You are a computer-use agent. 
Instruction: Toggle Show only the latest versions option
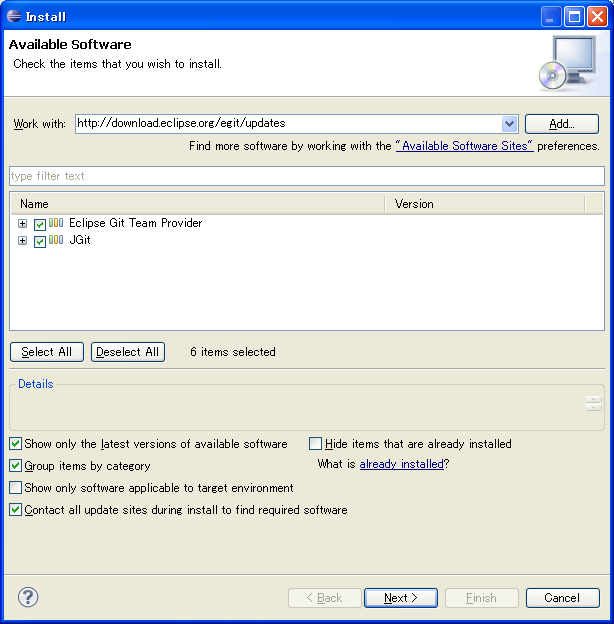tap(16, 443)
